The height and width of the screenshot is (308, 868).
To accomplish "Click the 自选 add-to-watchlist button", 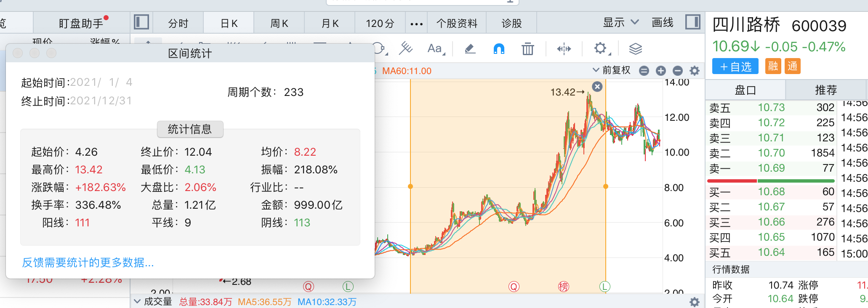I will 735,66.
